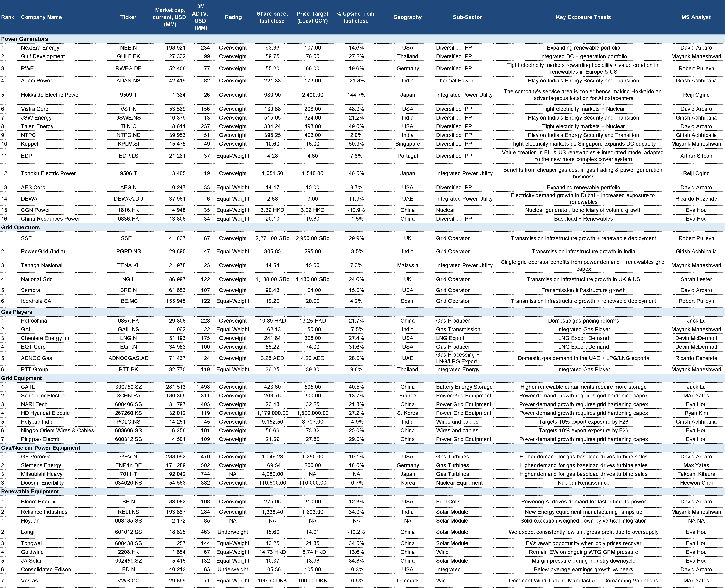Viewport: 725px width, 588px height.
Task: Select the Gas Players section heading
Action: tap(17, 312)
